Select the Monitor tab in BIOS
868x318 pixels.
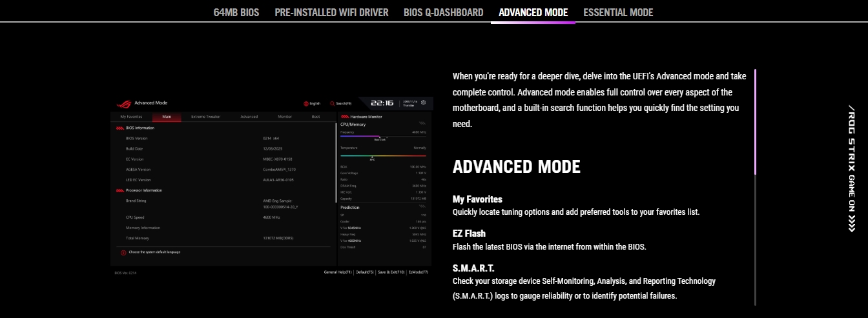(285, 117)
